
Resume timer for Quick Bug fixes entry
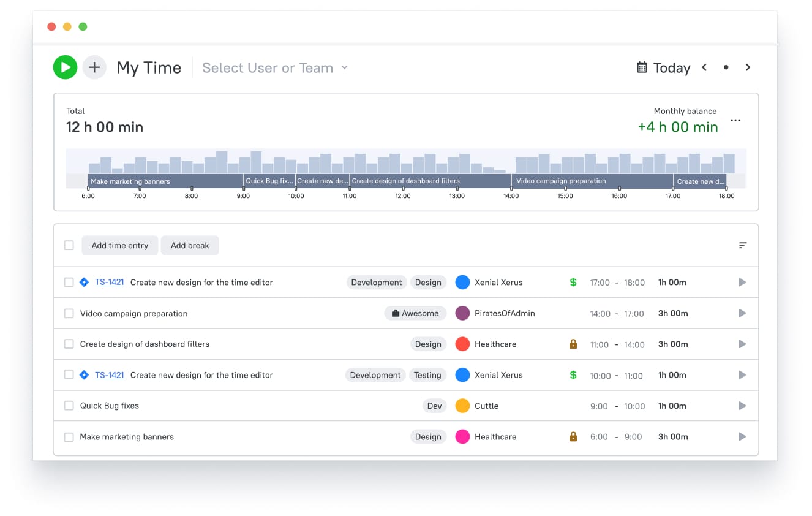coord(742,406)
